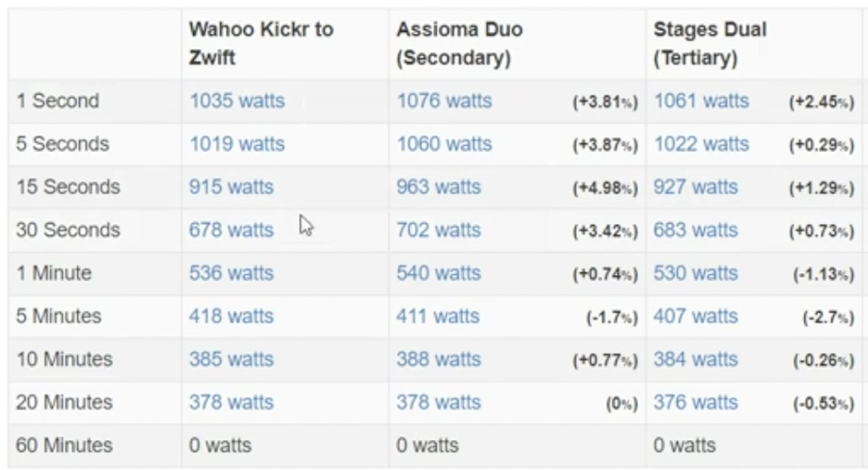Click the 678 watts thirty-second value
This screenshot has width=868, height=470.
pos(231,230)
